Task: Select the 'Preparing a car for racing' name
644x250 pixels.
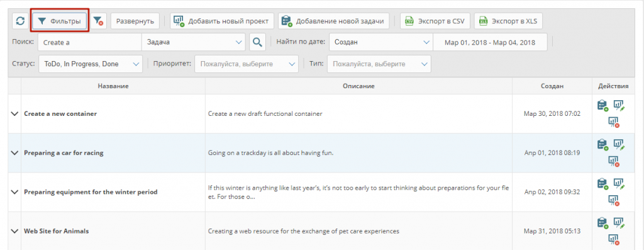Action: (64, 153)
